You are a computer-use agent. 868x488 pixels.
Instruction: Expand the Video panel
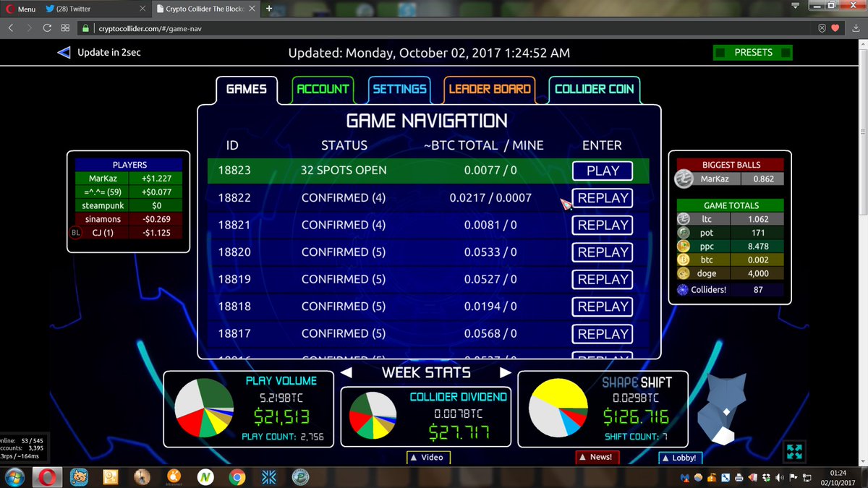(x=427, y=457)
